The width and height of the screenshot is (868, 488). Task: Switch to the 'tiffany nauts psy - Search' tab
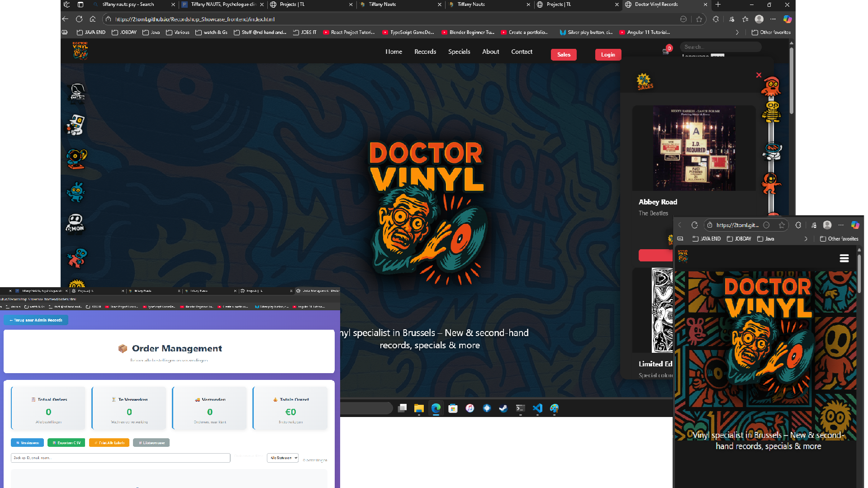[128, 5]
